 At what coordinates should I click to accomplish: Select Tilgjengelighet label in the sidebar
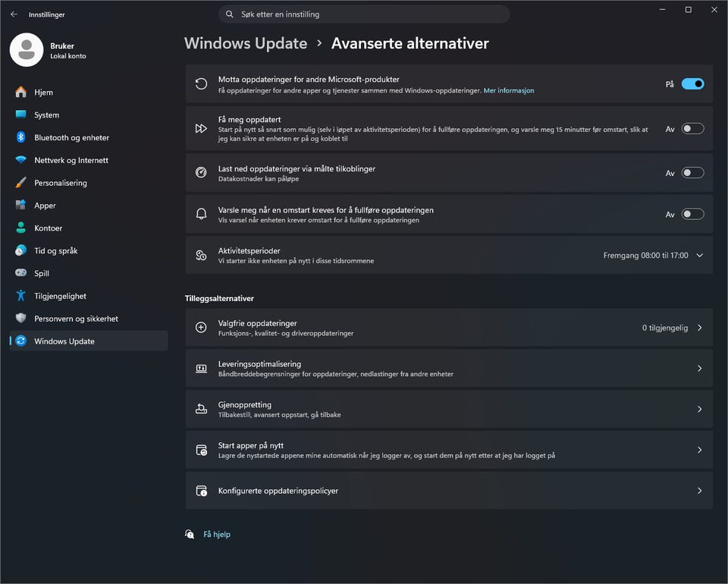click(61, 297)
